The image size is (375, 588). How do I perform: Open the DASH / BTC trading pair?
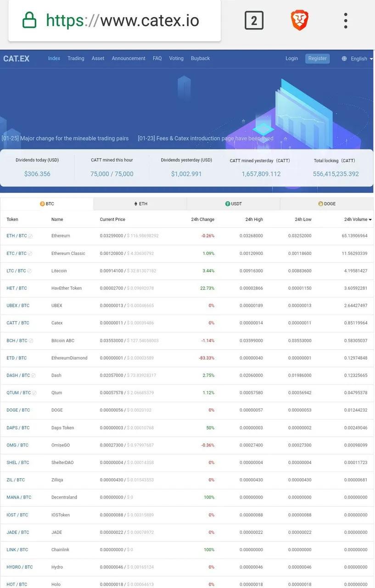point(18,375)
